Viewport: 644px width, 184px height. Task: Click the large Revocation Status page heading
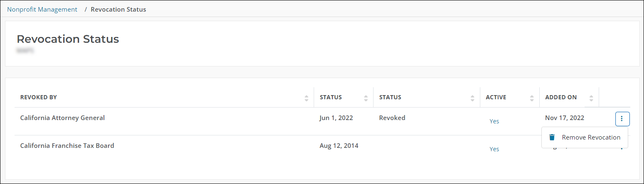point(68,39)
